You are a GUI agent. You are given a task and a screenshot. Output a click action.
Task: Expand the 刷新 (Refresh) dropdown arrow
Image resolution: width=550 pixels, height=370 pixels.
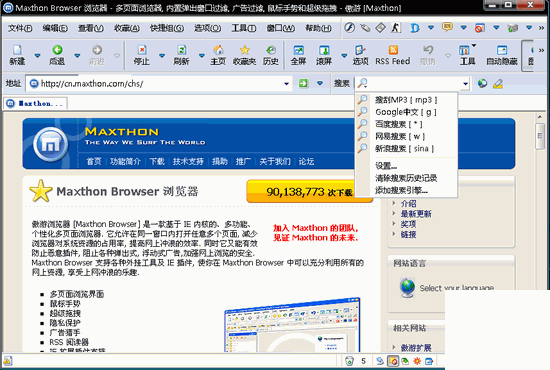[202, 55]
